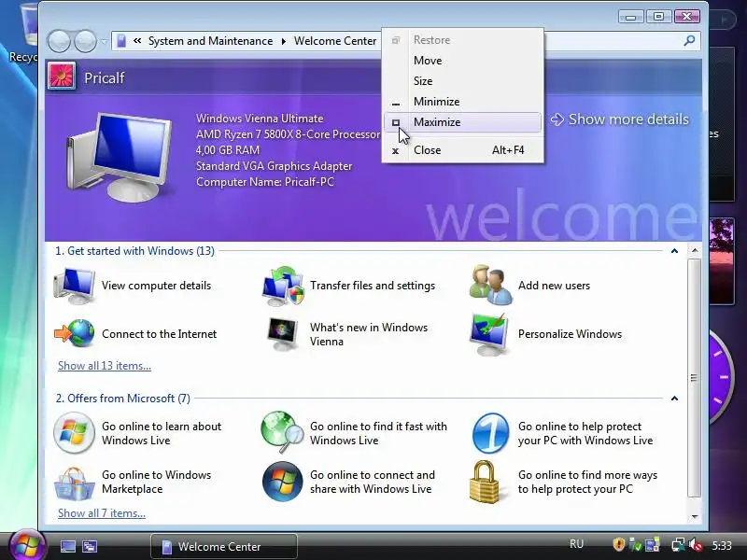Click the 5:33 taskbar clock

point(722,545)
